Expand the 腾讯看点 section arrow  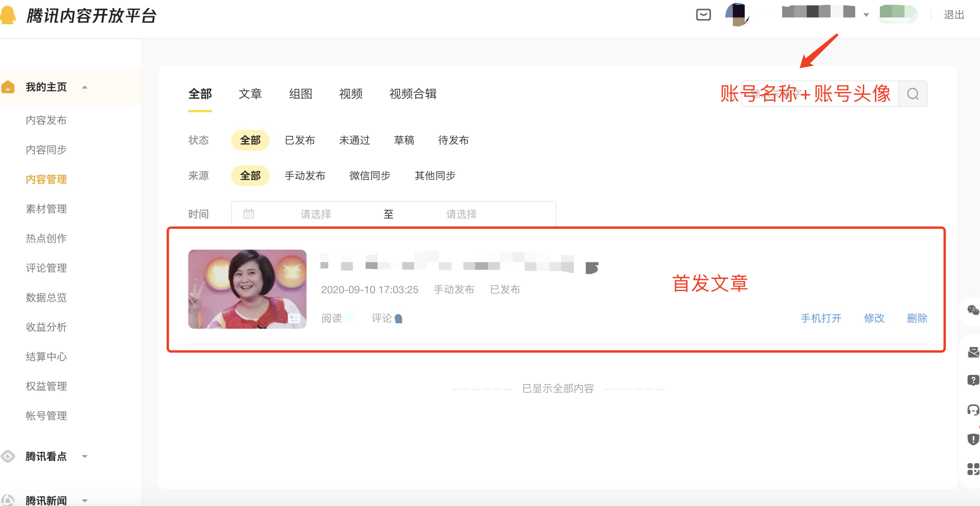coord(85,457)
